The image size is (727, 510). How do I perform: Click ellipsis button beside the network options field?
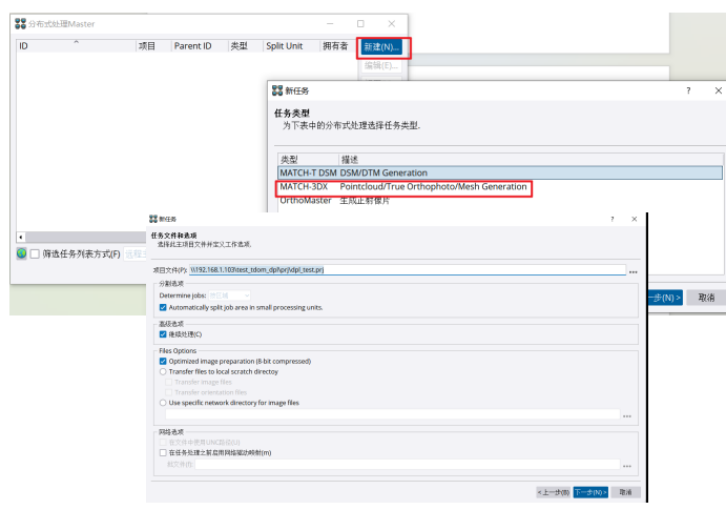627,465
